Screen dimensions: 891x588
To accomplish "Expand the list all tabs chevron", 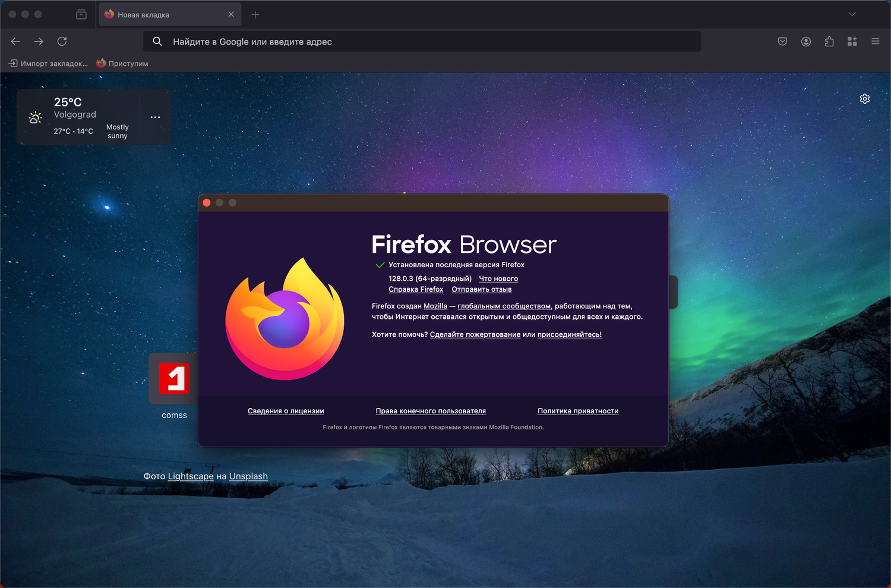I will click(x=852, y=14).
